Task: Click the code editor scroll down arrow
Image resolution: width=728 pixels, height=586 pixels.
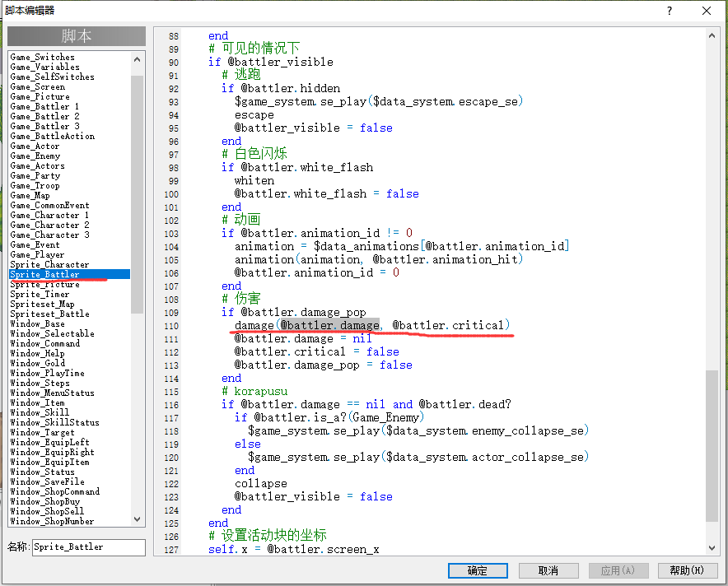Action: (x=712, y=548)
